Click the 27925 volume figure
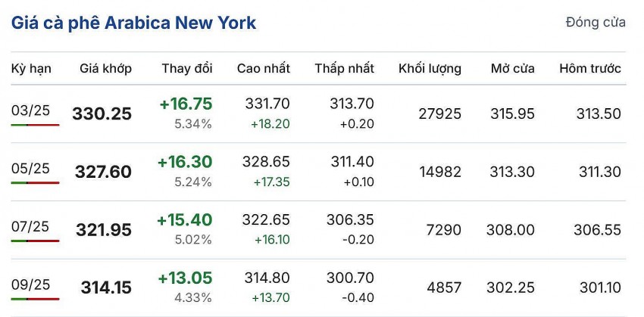Viewport: 644px width, 317px height. click(439, 114)
